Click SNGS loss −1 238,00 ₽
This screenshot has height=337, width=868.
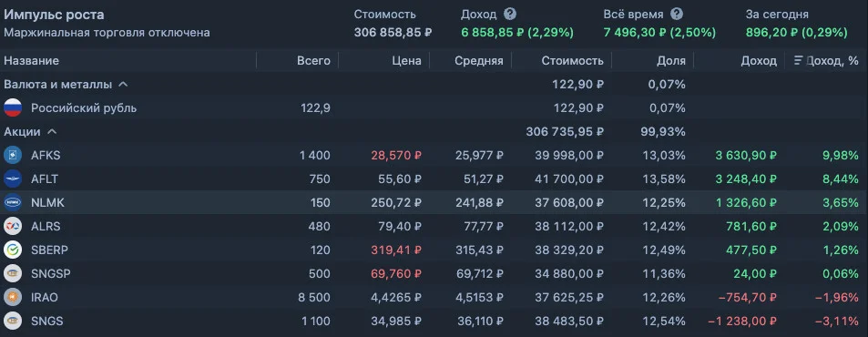point(742,321)
